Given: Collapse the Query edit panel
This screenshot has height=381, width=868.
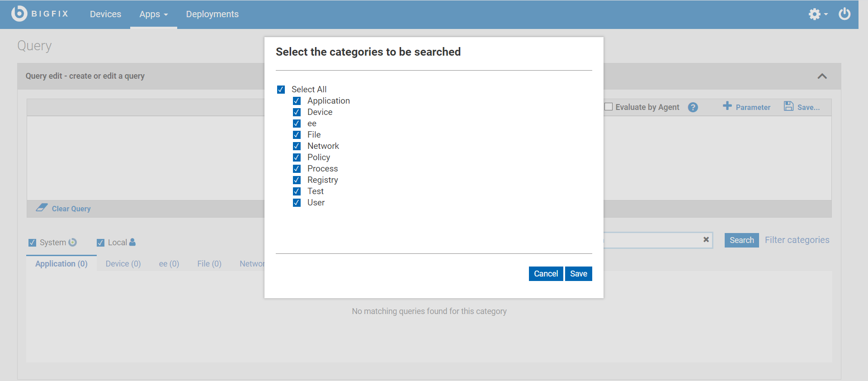Looking at the screenshot, I should click(x=822, y=76).
